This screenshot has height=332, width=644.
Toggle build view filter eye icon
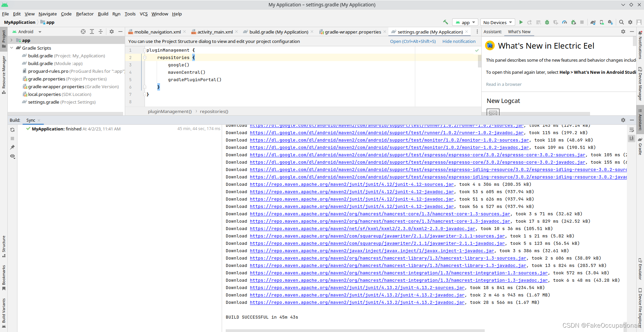(x=12, y=156)
